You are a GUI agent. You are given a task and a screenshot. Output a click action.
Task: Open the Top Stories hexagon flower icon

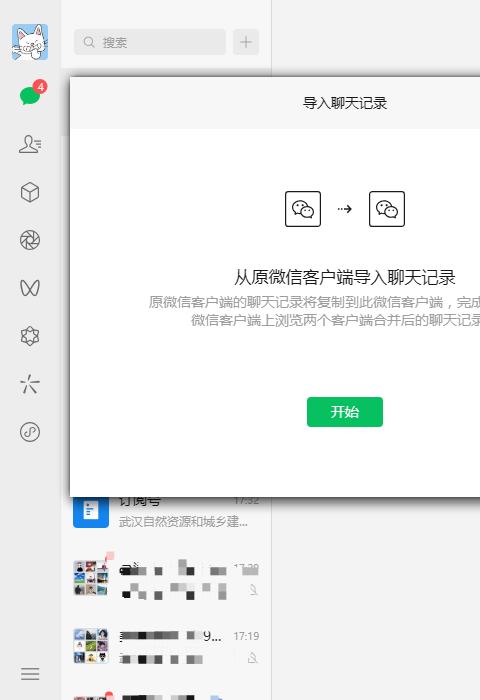point(30,336)
